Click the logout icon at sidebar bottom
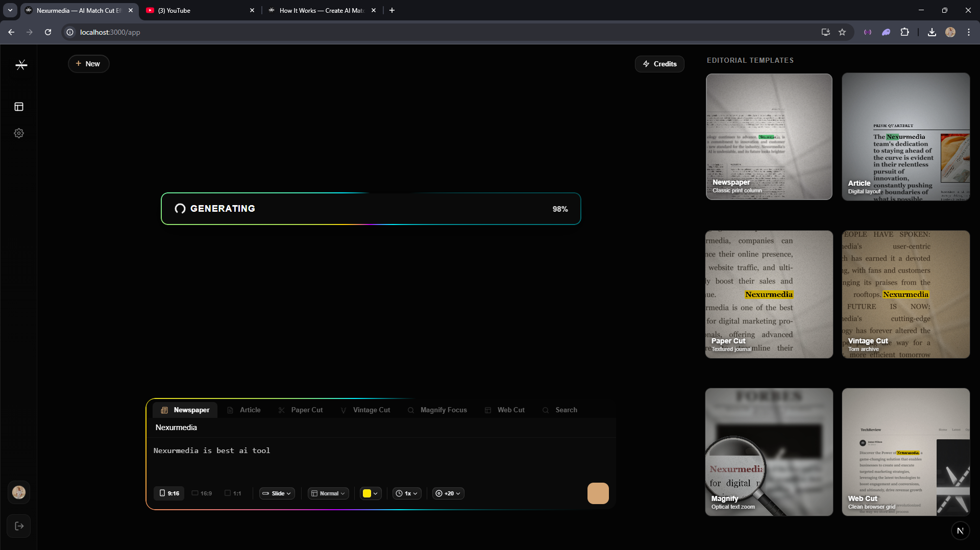 19,526
